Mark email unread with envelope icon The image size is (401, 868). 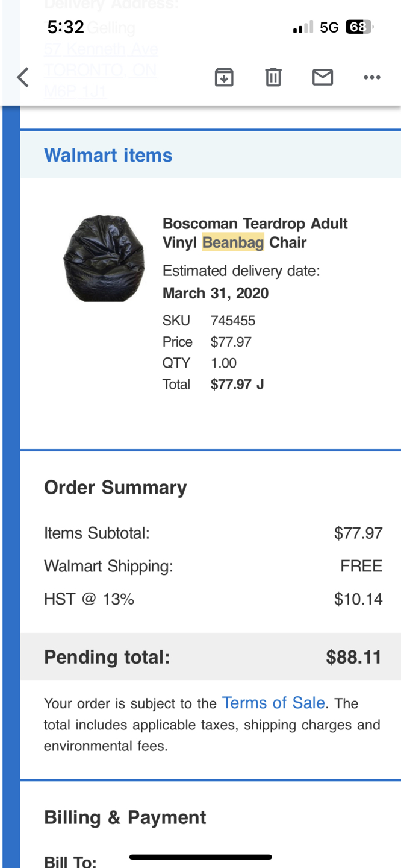(323, 77)
